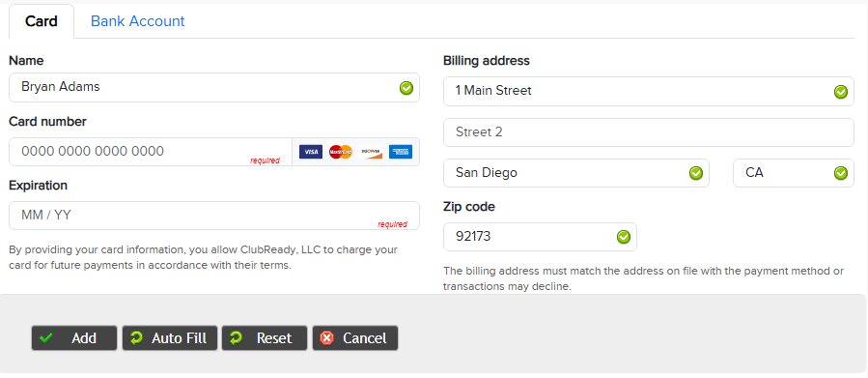The height and width of the screenshot is (378, 868).
Task: Click into the Expiration MM / YY field
Action: point(214,216)
